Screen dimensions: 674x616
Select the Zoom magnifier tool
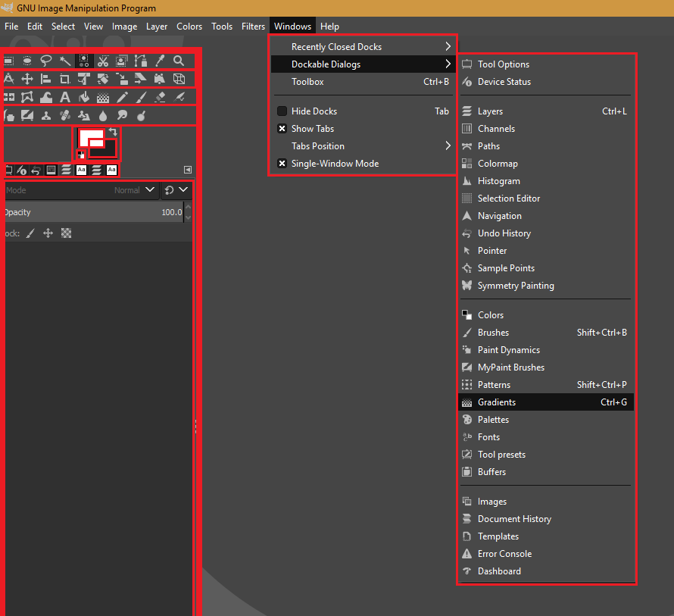178,60
